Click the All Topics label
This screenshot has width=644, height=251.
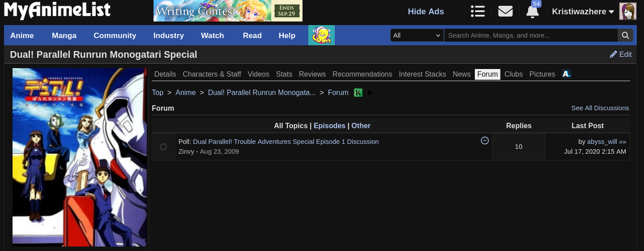click(x=290, y=126)
